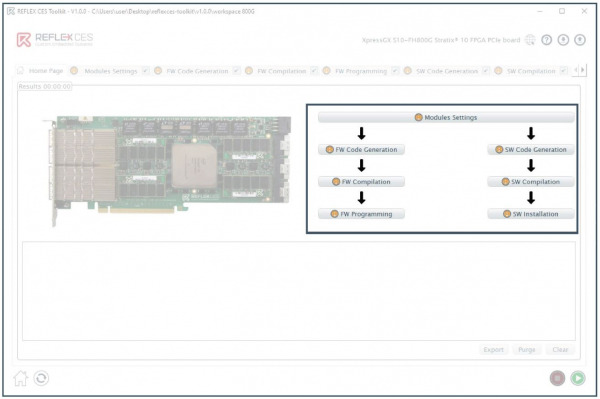Click the FW Code Generation flow button
The width and height of the screenshot is (600, 399).
pyautogui.click(x=361, y=150)
